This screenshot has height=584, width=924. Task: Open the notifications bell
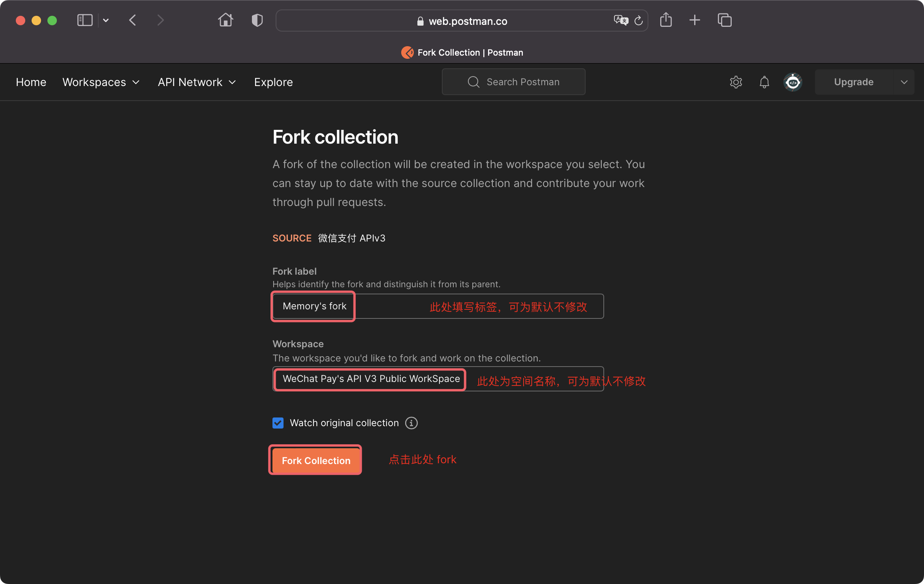click(x=764, y=82)
